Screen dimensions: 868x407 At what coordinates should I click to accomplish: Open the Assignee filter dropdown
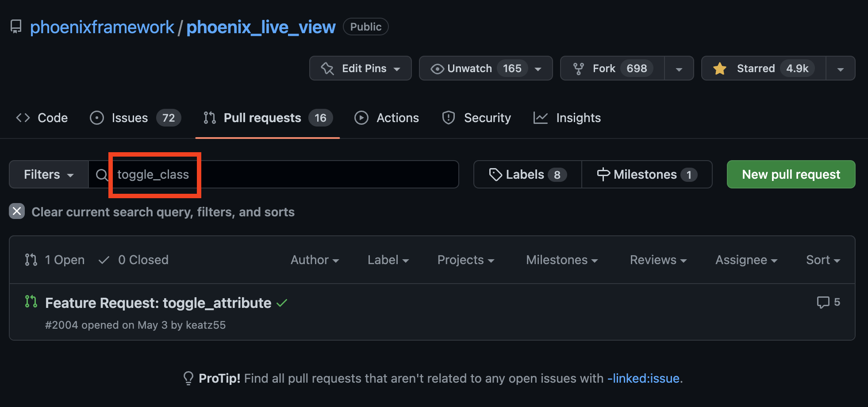(x=746, y=260)
